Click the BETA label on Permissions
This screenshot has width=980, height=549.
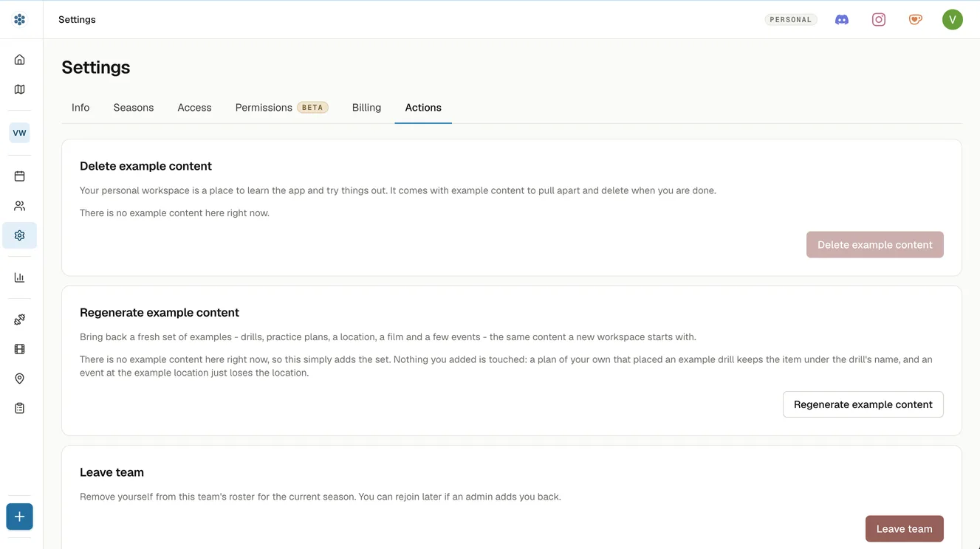(312, 108)
